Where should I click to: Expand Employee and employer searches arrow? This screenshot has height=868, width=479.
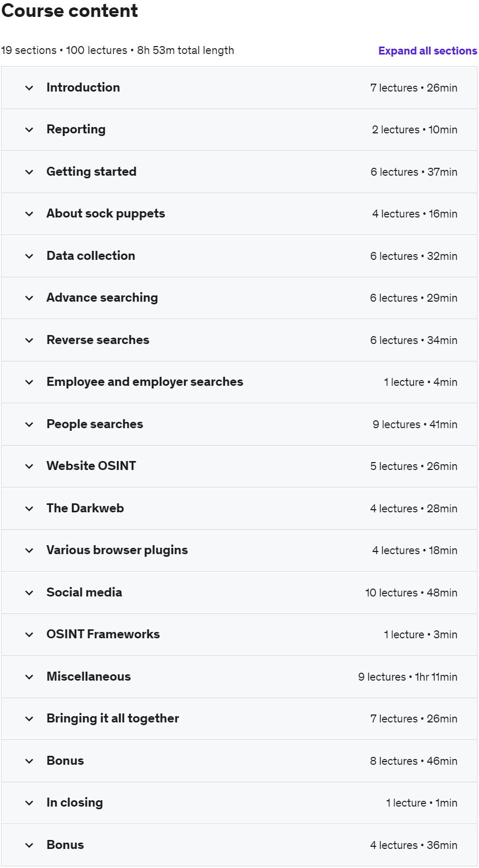(29, 382)
